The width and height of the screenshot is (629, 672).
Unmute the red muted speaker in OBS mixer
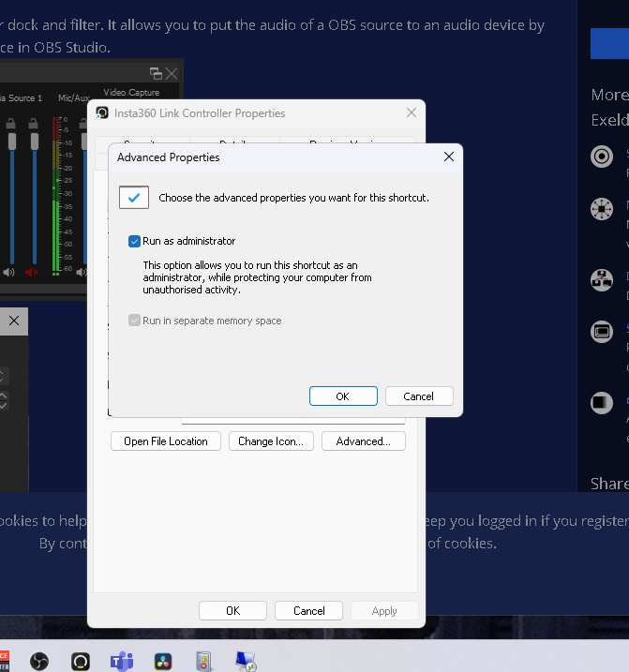(31, 272)
